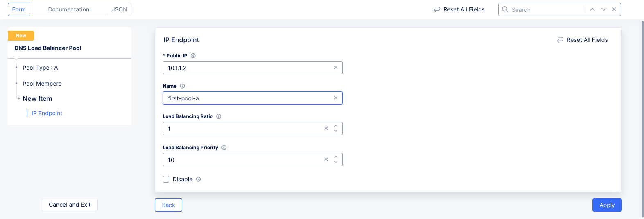Switch to the Documentation tab
This screenshot has width=644, height=219.
[x=68, y=9]
